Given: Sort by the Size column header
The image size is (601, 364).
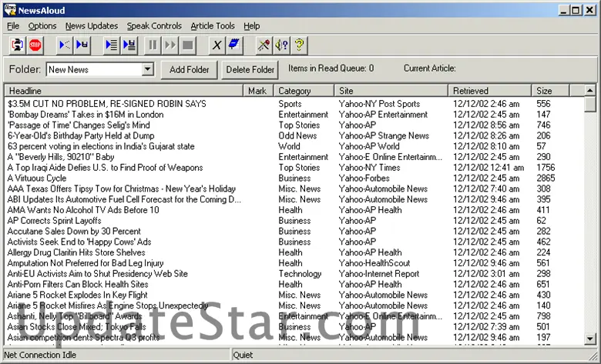Looking at the screenshot, I should (x=550, y=91).
